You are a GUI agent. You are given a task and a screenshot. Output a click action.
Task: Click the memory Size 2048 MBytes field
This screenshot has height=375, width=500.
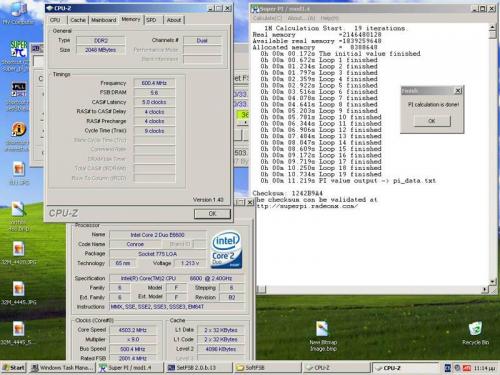click(101, 50)
